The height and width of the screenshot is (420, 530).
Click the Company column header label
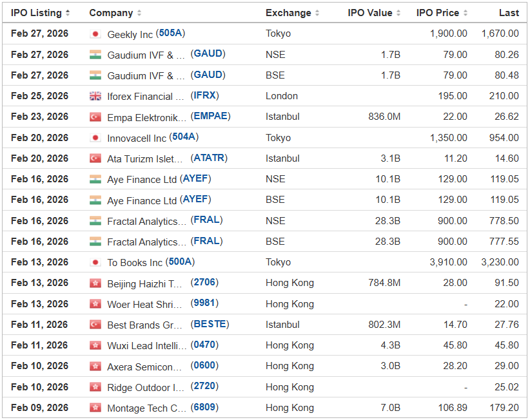click(x=111, y=13)
